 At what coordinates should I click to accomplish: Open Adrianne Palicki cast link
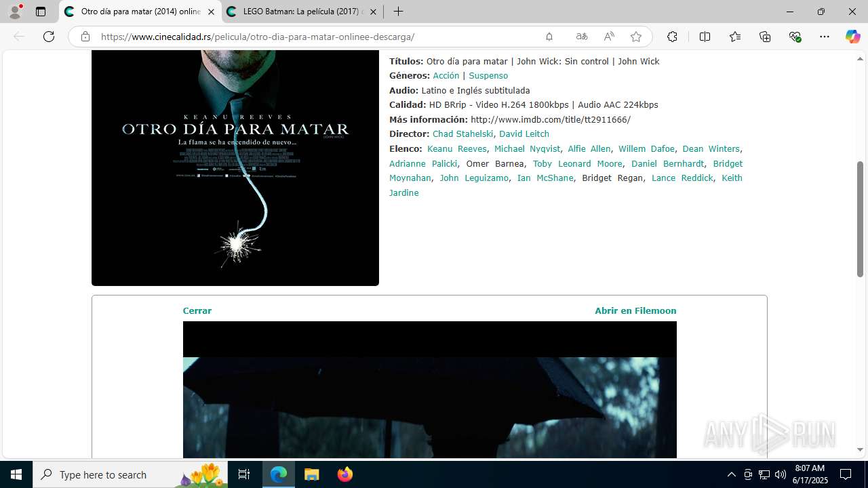tap(423, 164)
